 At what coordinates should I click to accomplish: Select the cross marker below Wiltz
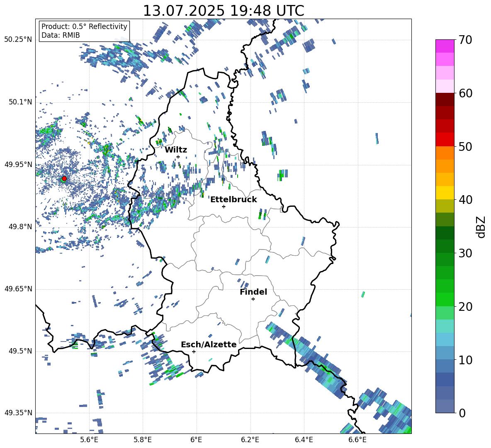(x=178, y=157)
